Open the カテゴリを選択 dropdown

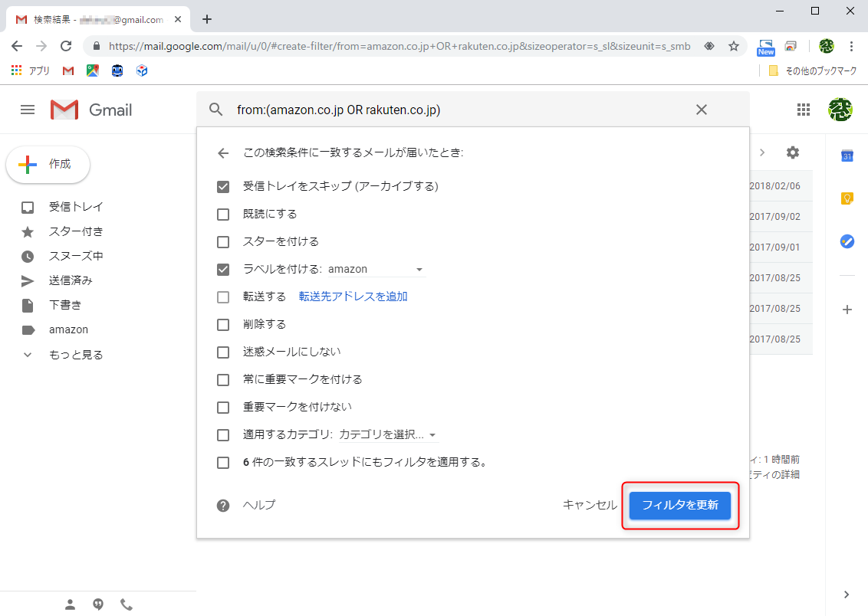coord(433,434)
